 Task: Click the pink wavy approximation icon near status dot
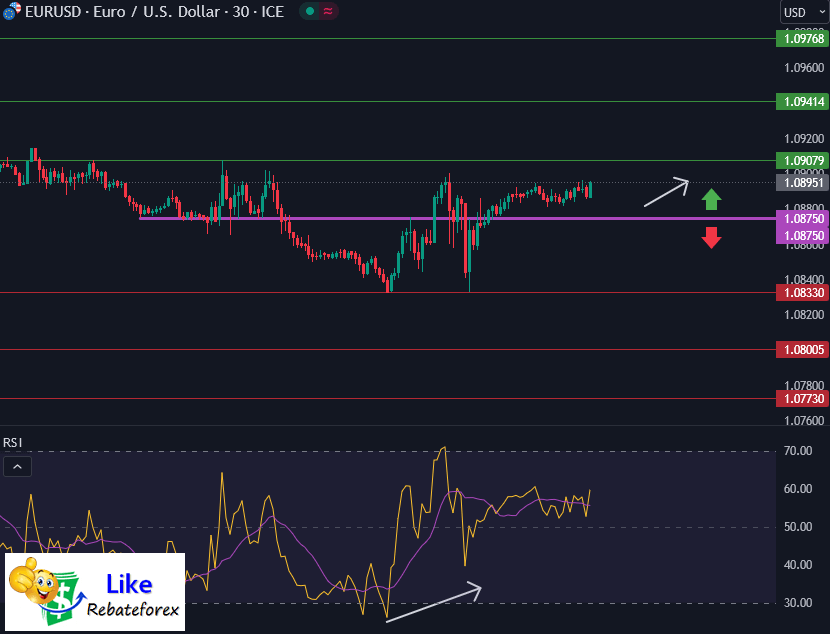pos(327,12)
